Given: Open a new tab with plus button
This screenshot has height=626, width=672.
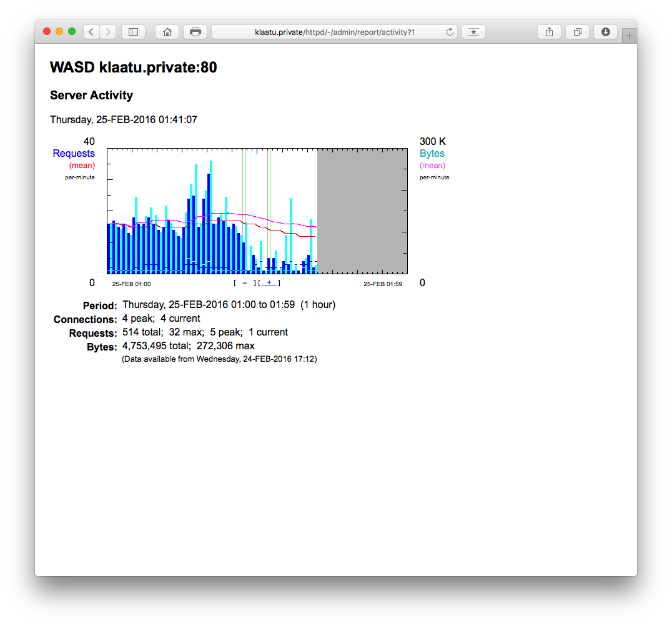Looking at the screenshot, I should pos(630,36).
